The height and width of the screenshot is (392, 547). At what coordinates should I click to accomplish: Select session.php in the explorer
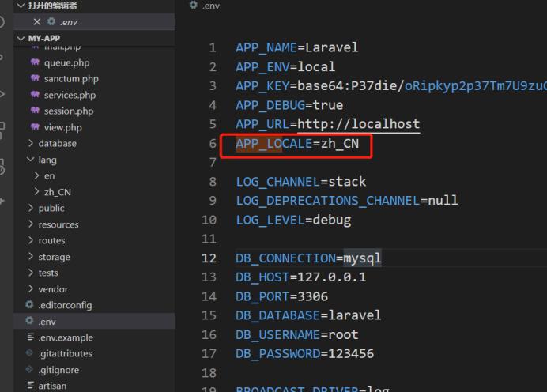69,111
